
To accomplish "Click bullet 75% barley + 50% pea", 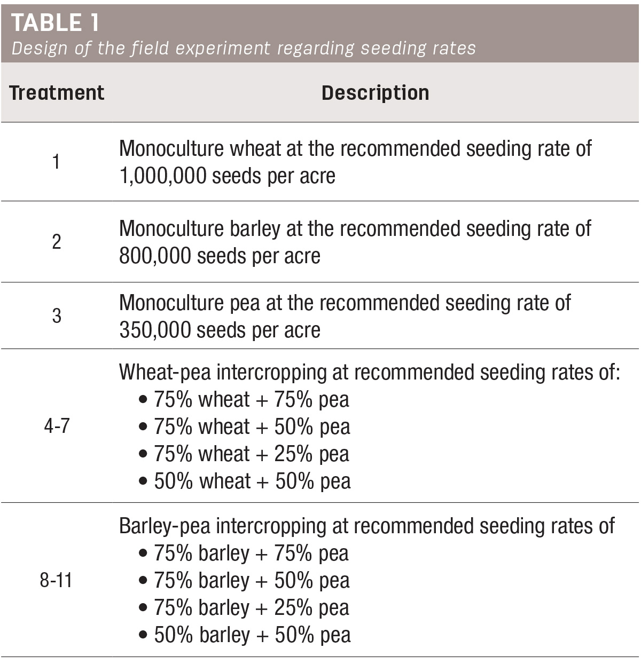I will [x=244, y=581].
